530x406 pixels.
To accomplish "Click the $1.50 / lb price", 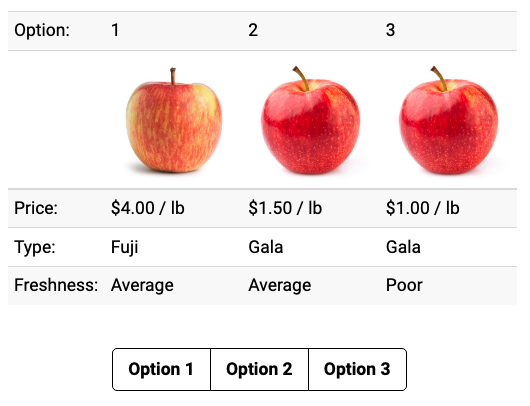I will tap(285, 208).
